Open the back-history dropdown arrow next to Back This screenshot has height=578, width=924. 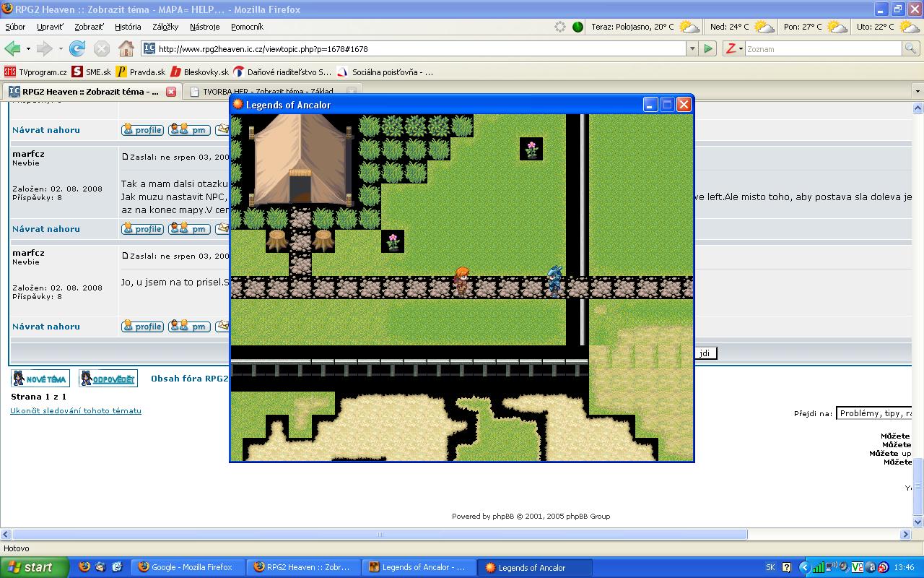[x=28, y=48]
